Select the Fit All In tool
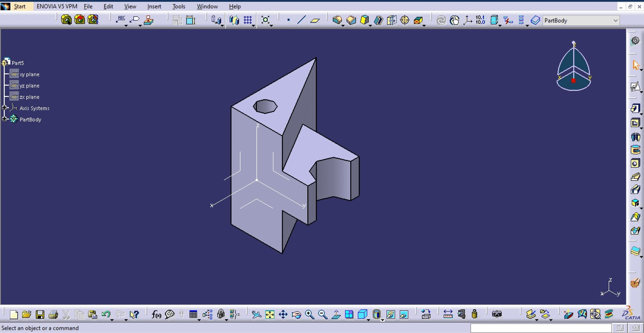 click(x=270, y=314)
